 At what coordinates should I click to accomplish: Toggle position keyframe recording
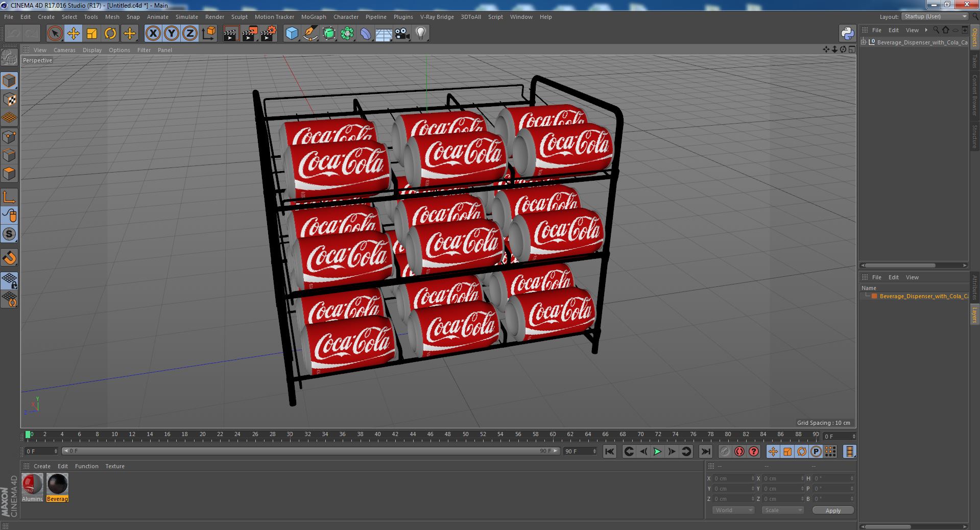[773, 451]
